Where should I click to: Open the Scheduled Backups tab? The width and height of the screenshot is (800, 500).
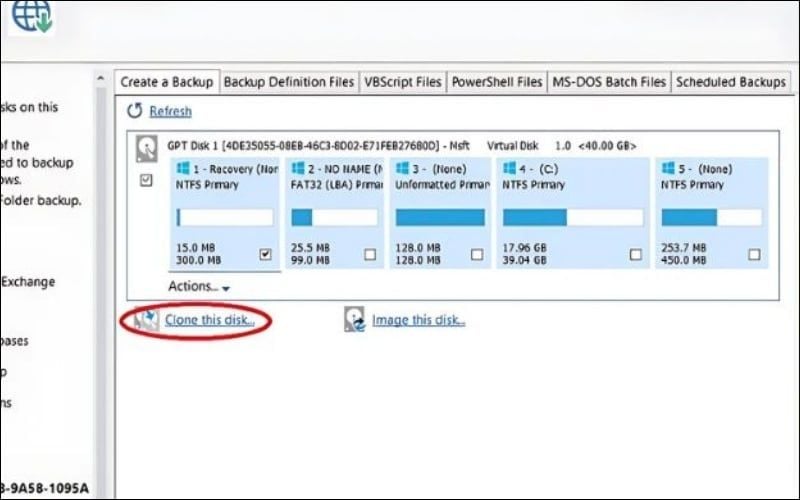tap(731, 82)
